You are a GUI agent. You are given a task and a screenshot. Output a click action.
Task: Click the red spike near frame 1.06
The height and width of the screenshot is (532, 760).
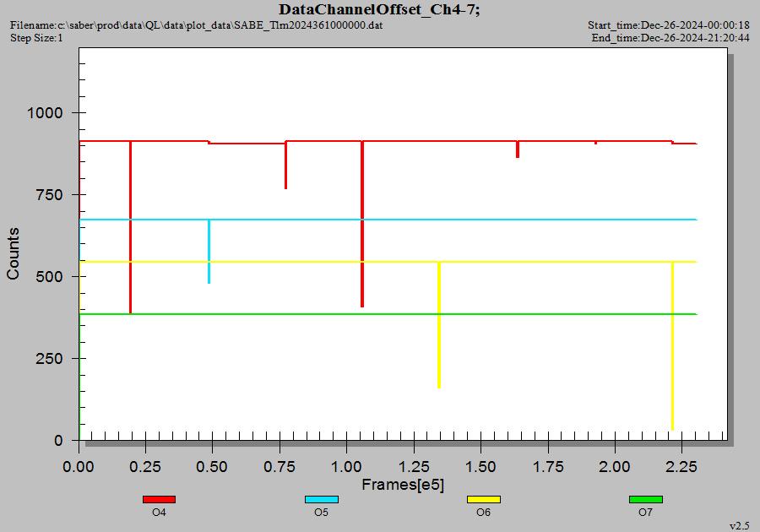click(x=362, y=225)
